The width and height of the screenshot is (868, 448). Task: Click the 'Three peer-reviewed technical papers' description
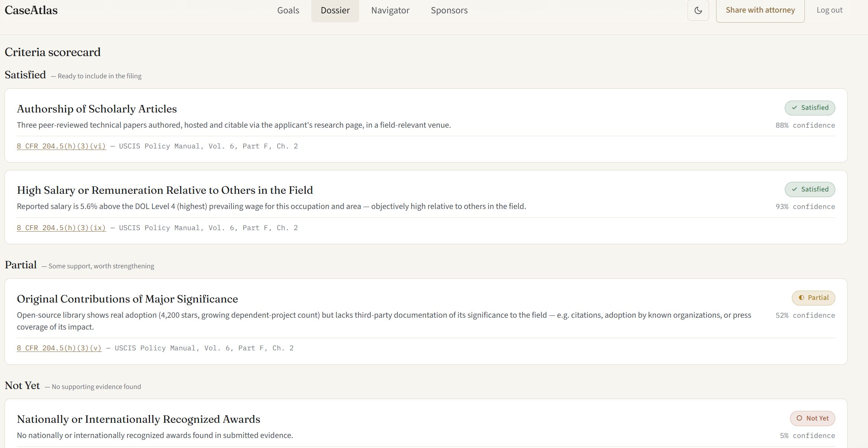coord(234,125)
